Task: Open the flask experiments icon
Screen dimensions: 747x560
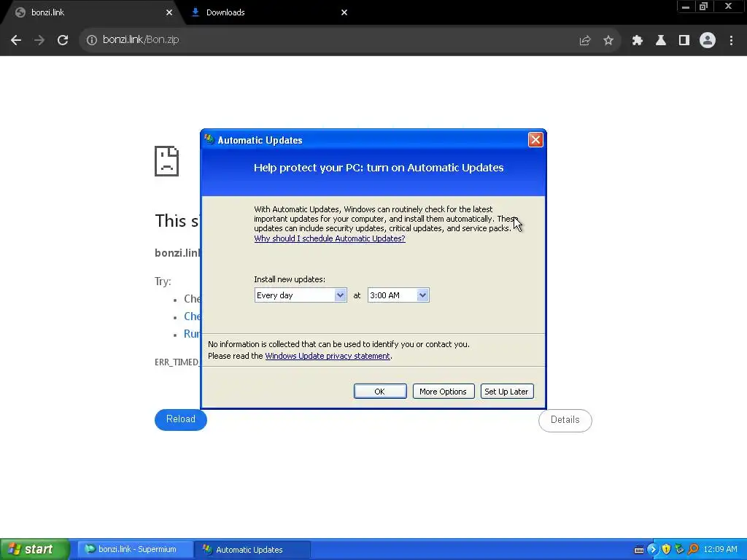Action: (x=660, y=41)
